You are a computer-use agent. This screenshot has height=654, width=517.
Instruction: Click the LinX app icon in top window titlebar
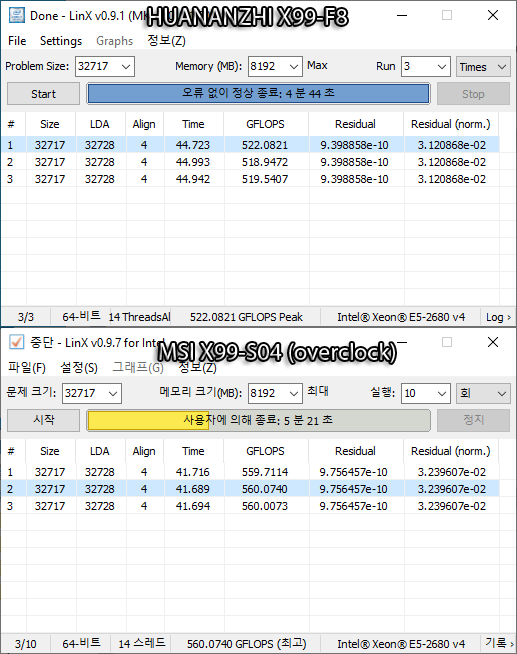[16, 15]
